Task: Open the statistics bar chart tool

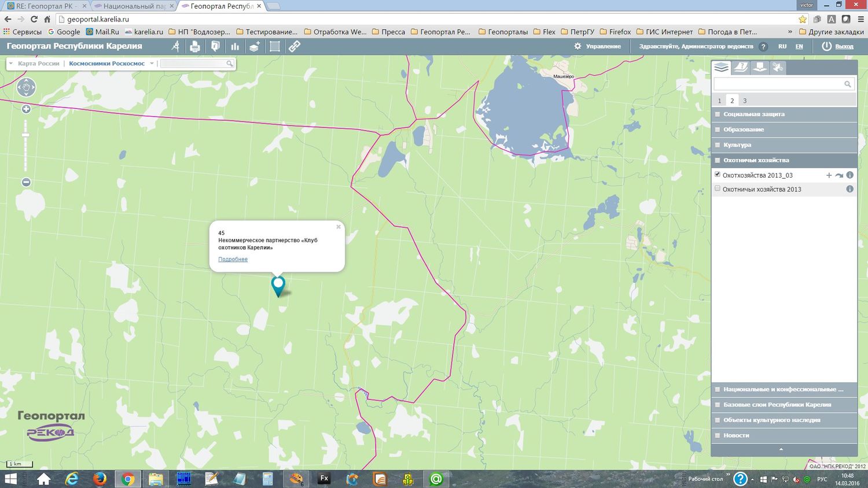Action: (x=235, y=46)
